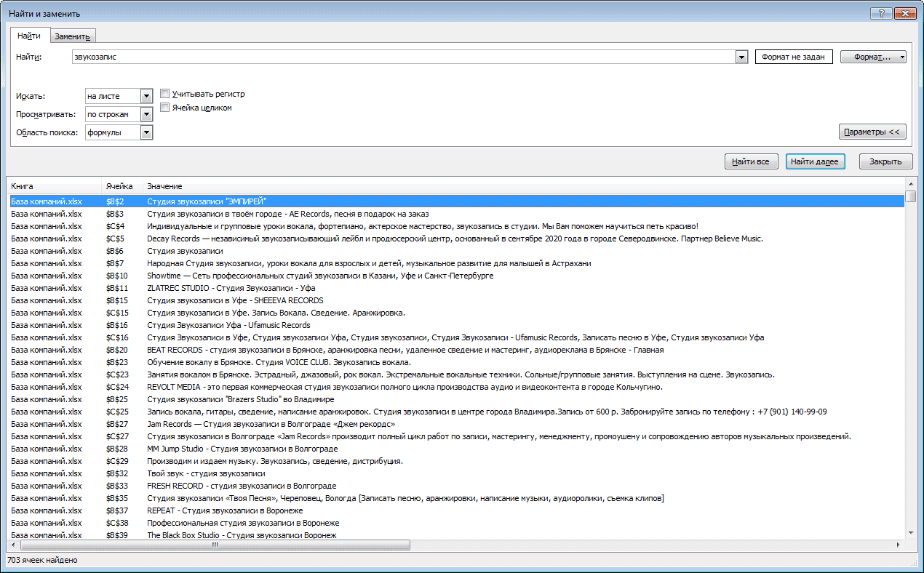Select result row $C$24 REVOLT MEDIA
924x573 pixels.
coord(456,387)
